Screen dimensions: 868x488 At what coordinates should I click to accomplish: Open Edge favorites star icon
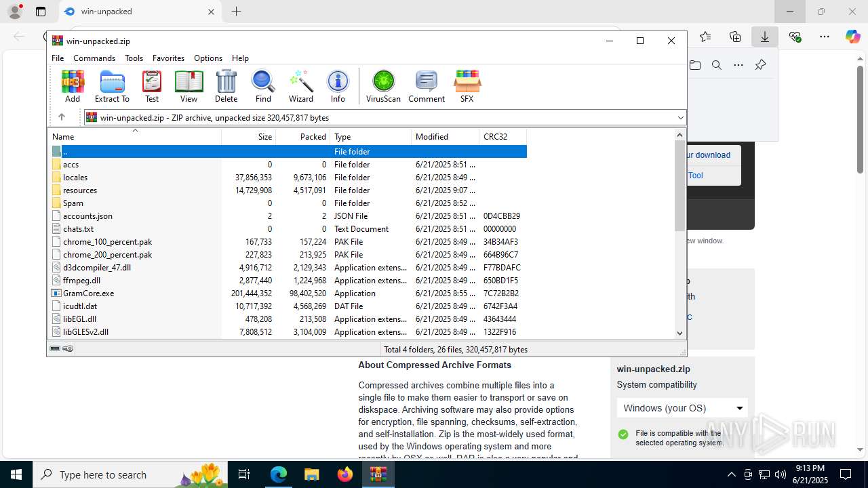click(x=705, y=37)
